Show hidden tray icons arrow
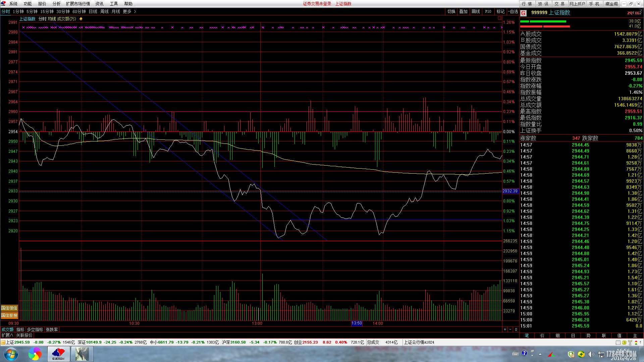Viewport: 644px width, 362px height. pos(540,354)
